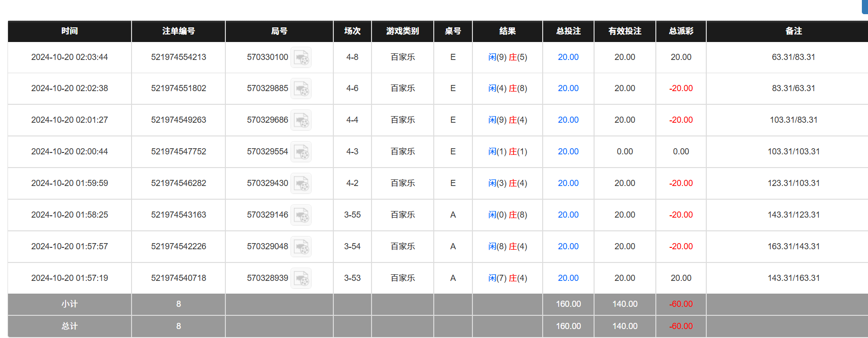Click the 注单编号 column header
The image size is (868, 338).
[x=178, y=31]
